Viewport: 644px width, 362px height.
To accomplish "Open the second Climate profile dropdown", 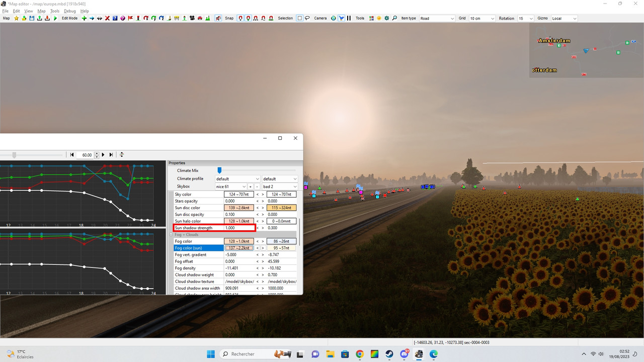I will tap(280, 179).
